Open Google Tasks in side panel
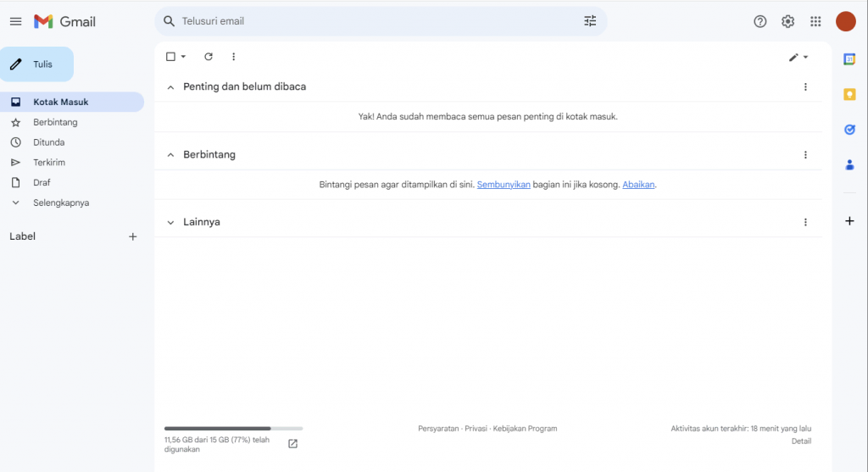The image size is (868, 472). point(849,130)
